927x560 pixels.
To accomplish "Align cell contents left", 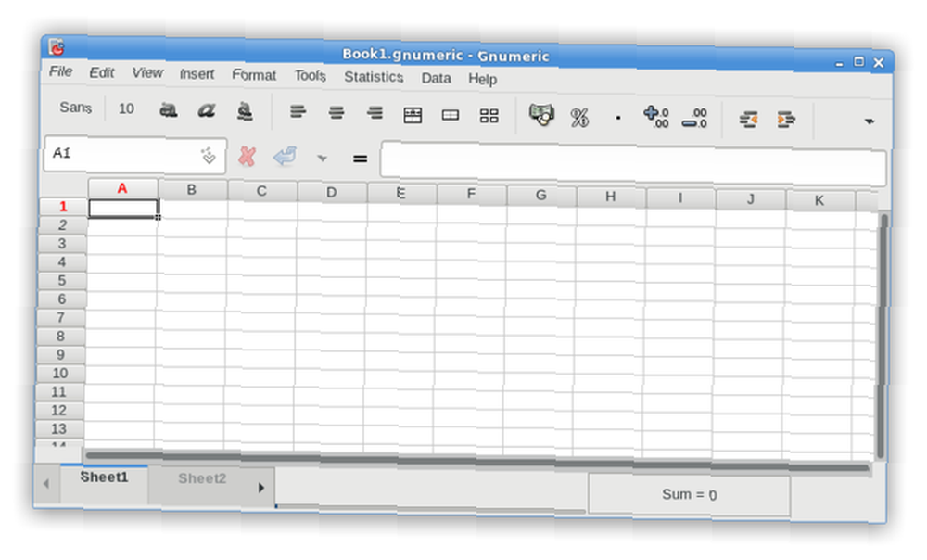I will [x=298, y=111].
